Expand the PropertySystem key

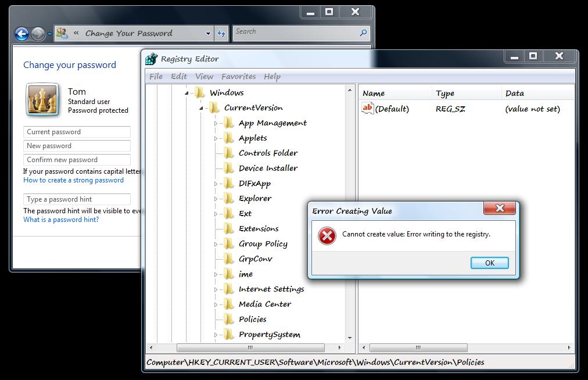[x=216, y=335]
